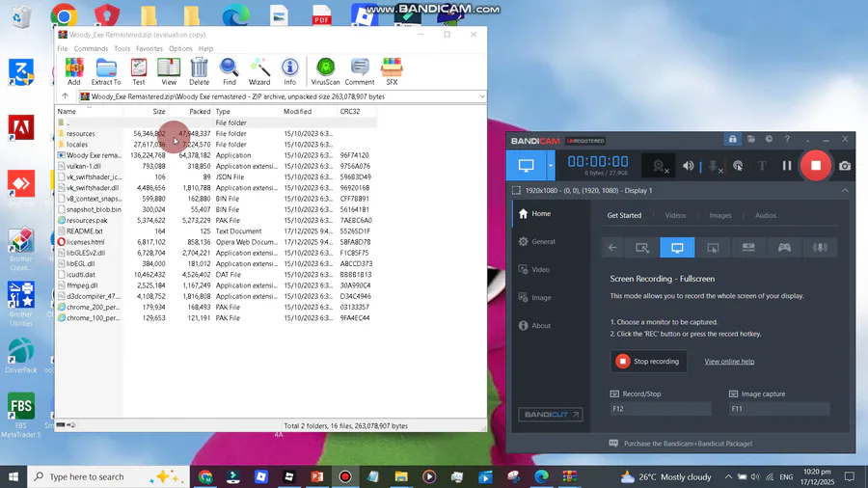Toggle the text overlay T icon in Bandicam
The width and height of the screenshot is (868, 488).
[x=762, y=166]
